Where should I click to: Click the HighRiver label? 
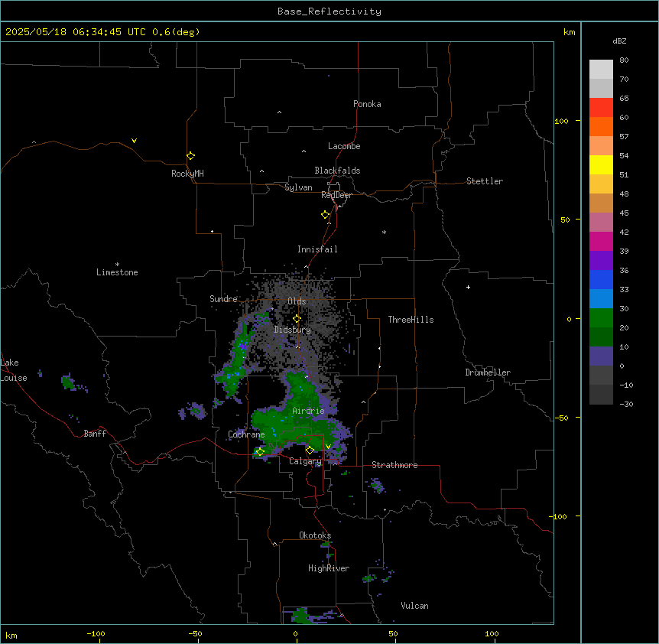[x=329, y=568]
